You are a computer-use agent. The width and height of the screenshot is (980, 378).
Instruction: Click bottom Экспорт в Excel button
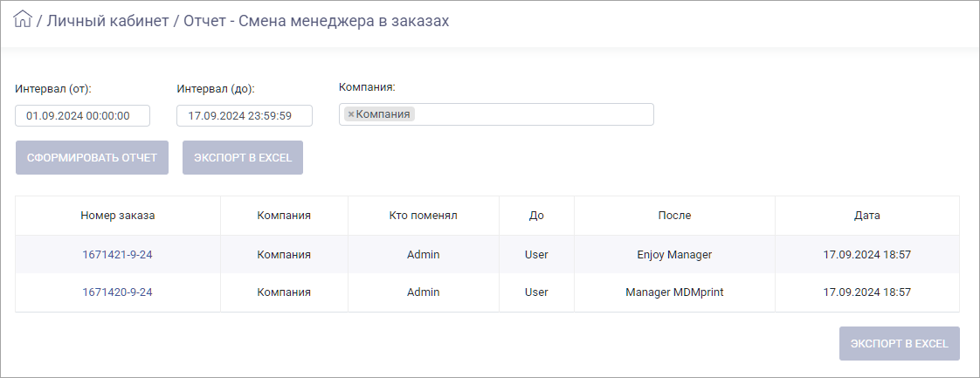[900, 344]
